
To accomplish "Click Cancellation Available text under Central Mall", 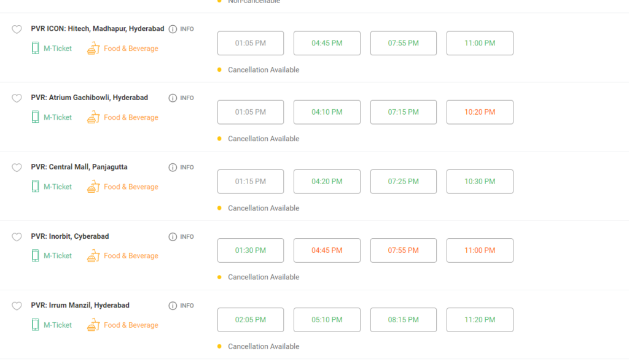I will (264, 208).
